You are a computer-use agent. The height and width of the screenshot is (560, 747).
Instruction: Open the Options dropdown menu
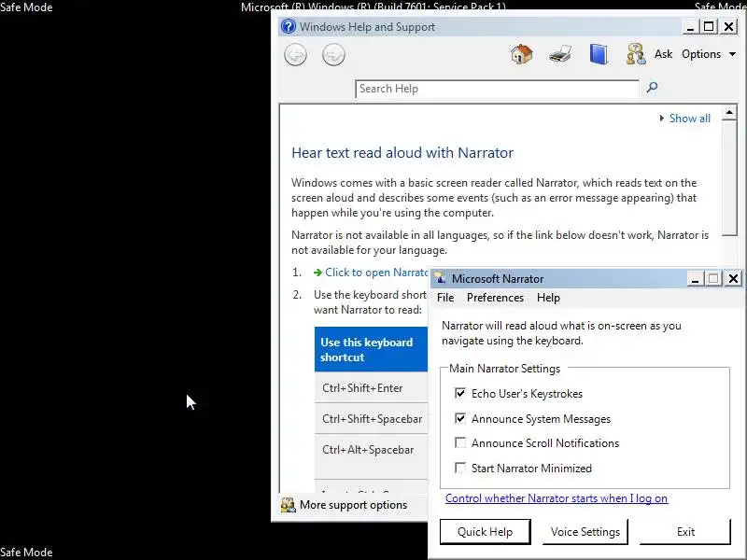coord(709,54)
